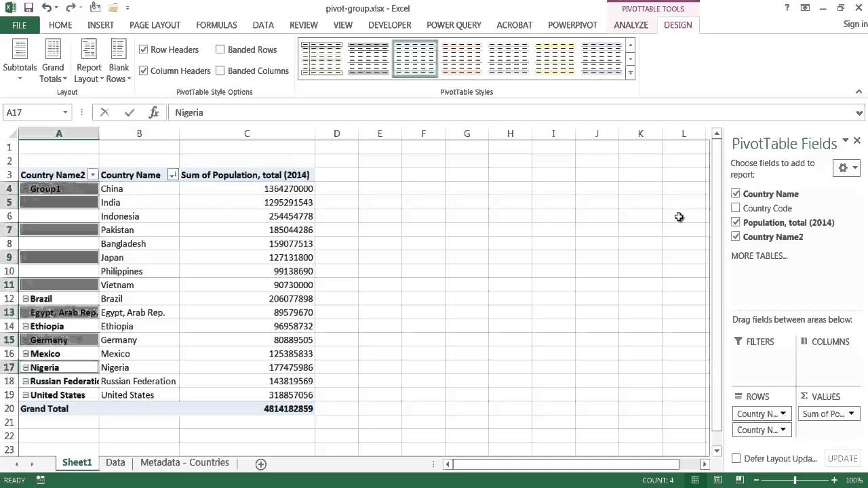Uncheck the Country Name field
This screenshot has height=488, width=868.
tap(736, 194)
